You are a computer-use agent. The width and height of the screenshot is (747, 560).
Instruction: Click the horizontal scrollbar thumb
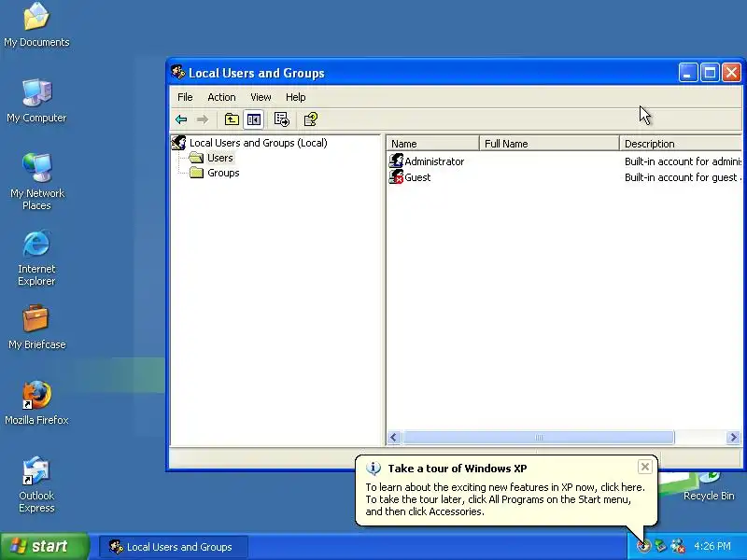point(539,437)
